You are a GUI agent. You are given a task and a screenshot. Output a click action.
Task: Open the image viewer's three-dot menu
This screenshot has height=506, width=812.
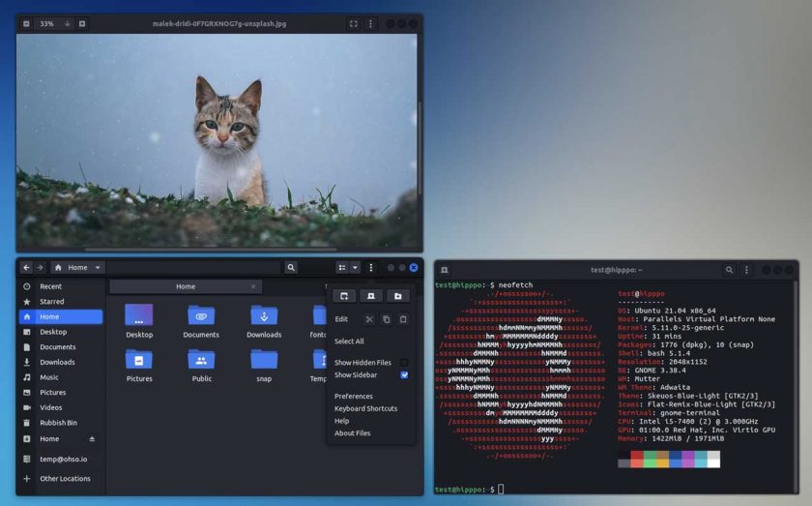tap(370, 24)
